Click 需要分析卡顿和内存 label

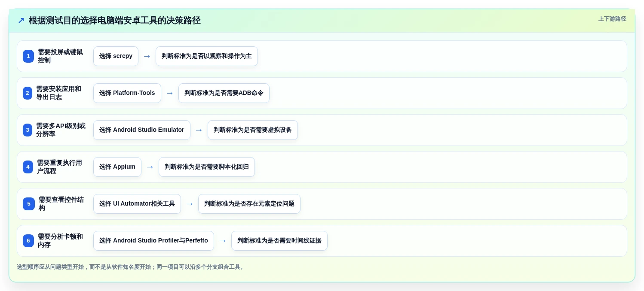coord(61,241)
